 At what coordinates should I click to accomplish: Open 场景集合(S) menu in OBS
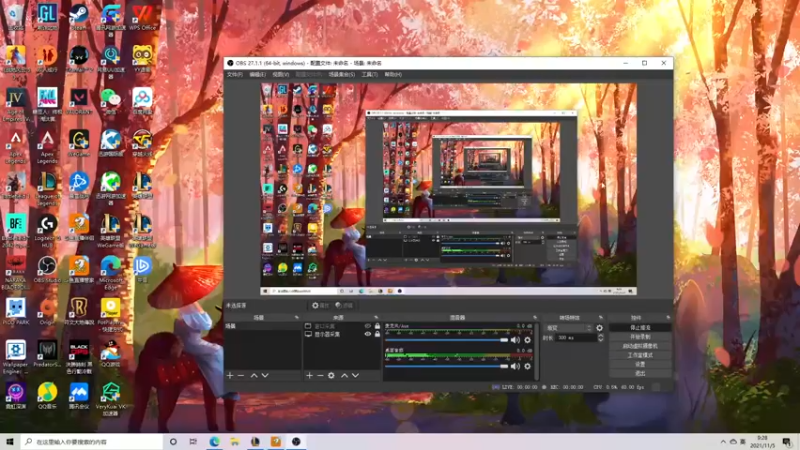pyautogui.click(x=341, y=74)
